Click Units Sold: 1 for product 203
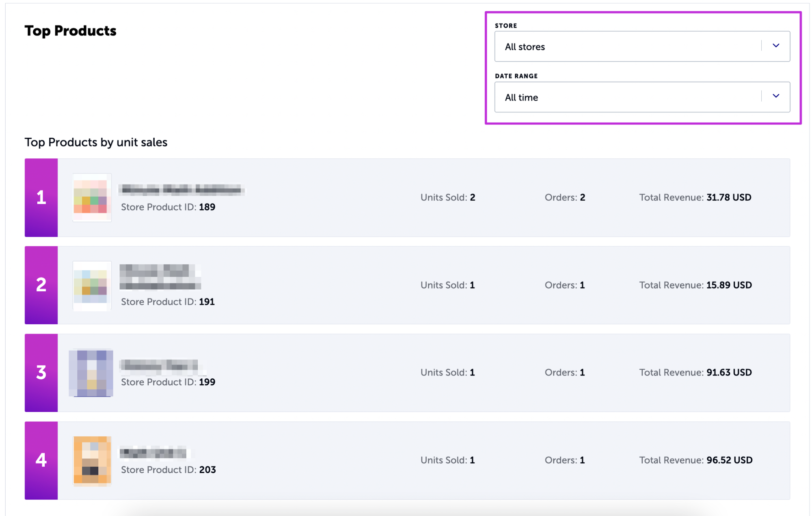This screenshot has width=812, height=516. pos(447,460)
